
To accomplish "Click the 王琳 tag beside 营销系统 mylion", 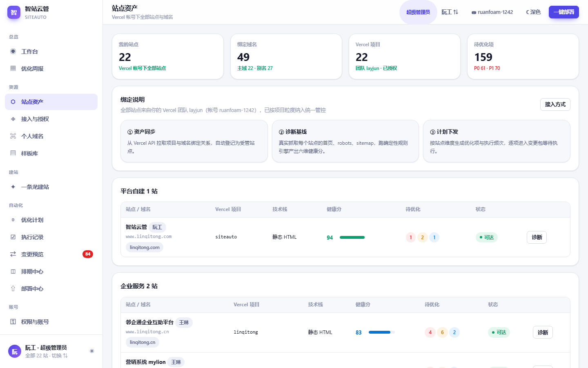I will (176, 362).
